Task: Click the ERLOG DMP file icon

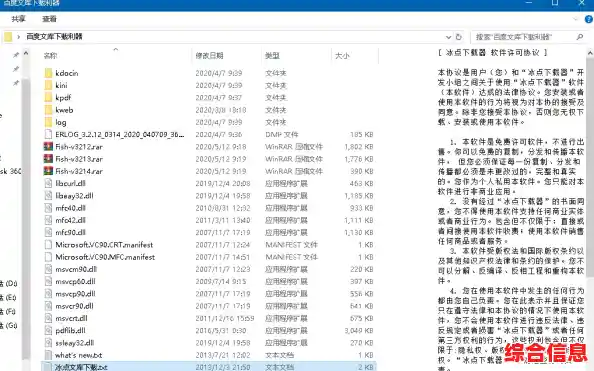Action: click(x=48, y=134)
